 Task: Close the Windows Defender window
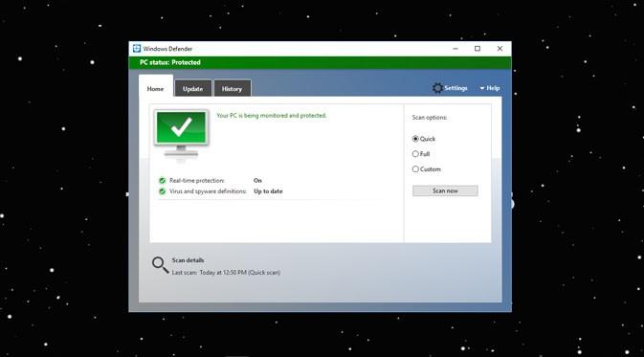coord(500,49)
